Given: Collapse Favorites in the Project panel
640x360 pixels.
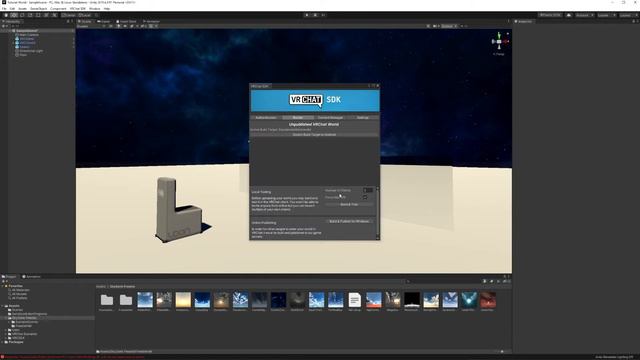Looking at the screenshot, I should [x=3, y=286].
